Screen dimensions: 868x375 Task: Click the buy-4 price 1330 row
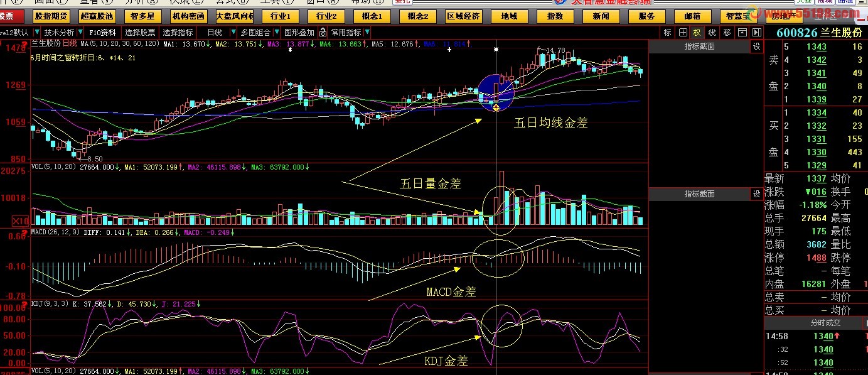tap(823, 152)
